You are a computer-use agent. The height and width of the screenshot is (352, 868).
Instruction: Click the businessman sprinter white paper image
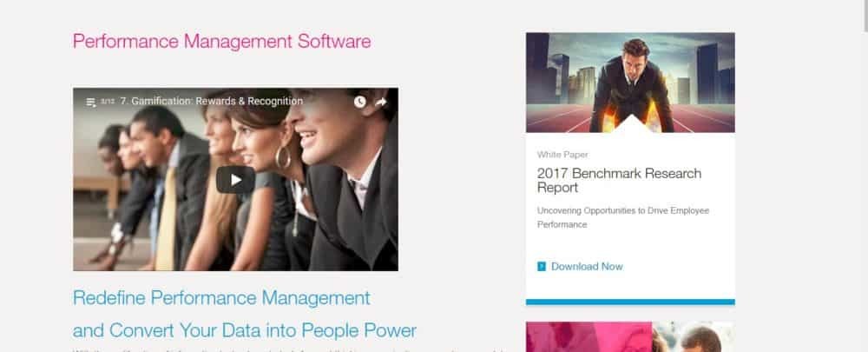630,82
